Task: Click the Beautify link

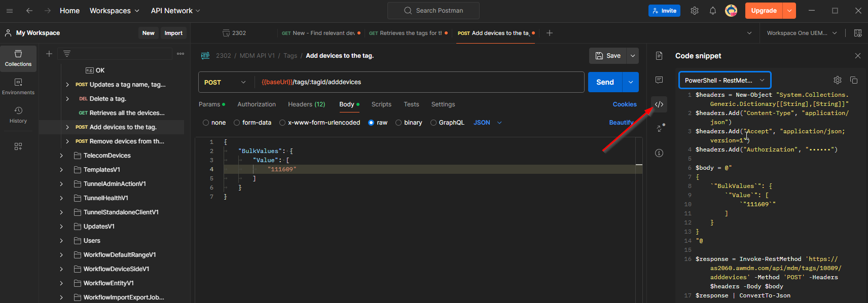Action: (x=621, y=123)
